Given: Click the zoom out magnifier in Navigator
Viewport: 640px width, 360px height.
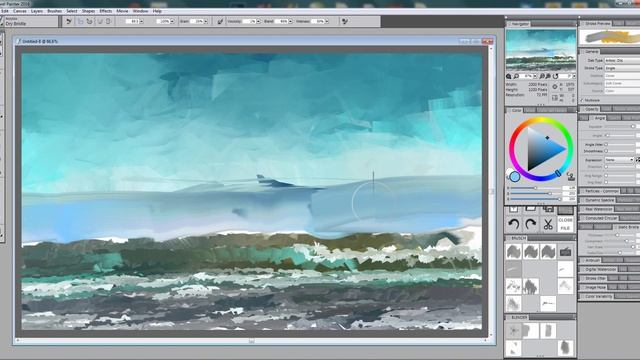Looking at the screenshot, I should coord(516,76).
